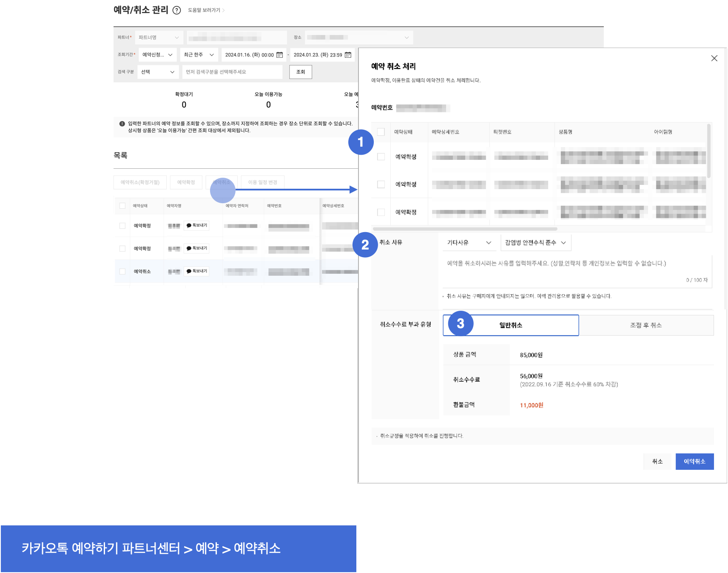Open the 최근 한주 period dropdown

tap(199, 55)
